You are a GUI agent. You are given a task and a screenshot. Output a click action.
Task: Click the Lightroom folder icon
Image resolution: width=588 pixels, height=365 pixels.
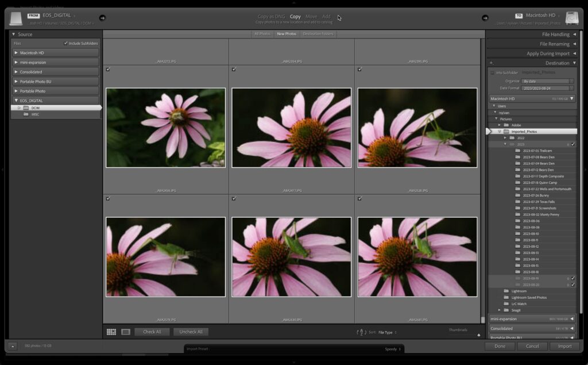pos(506,291)
